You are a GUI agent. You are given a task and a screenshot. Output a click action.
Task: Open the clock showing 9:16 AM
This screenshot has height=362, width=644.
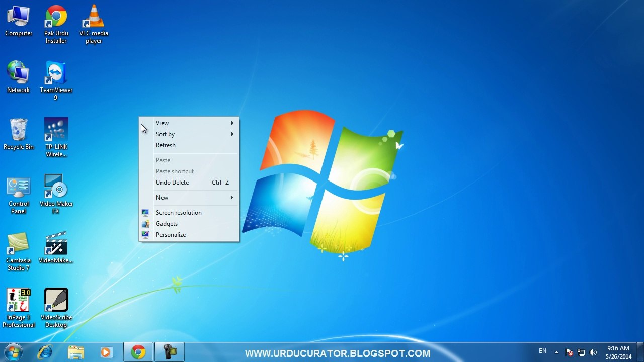tap(618, 352)
